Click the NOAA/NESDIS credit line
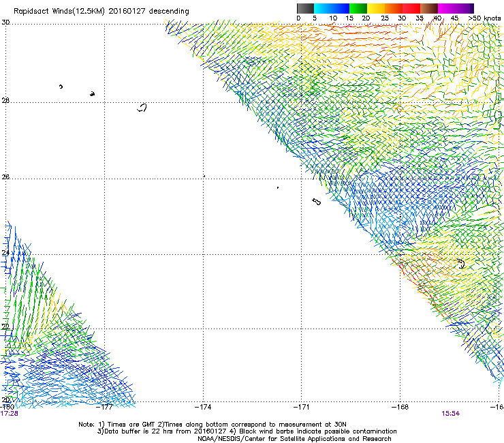 coord(294,439)
